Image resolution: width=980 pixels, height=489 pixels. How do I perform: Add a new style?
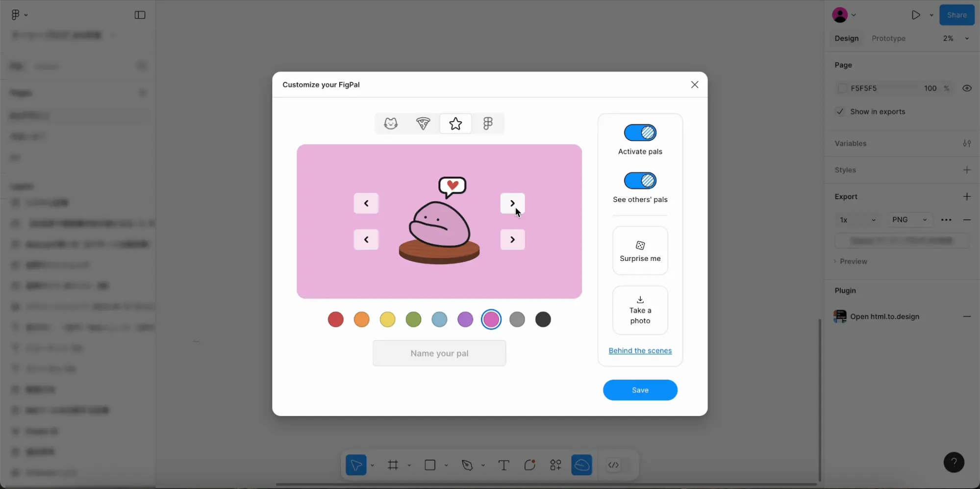pyautogui.click(x=967, y=170)
